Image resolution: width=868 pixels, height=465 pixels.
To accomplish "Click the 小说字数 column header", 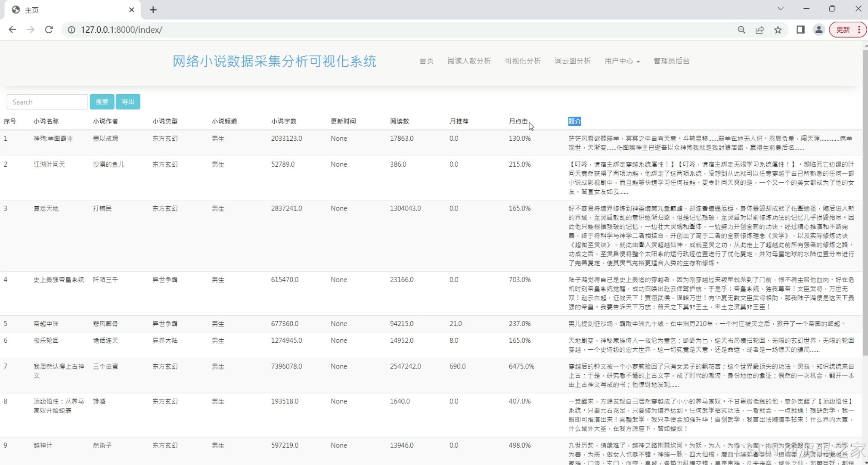I will 284,121.
